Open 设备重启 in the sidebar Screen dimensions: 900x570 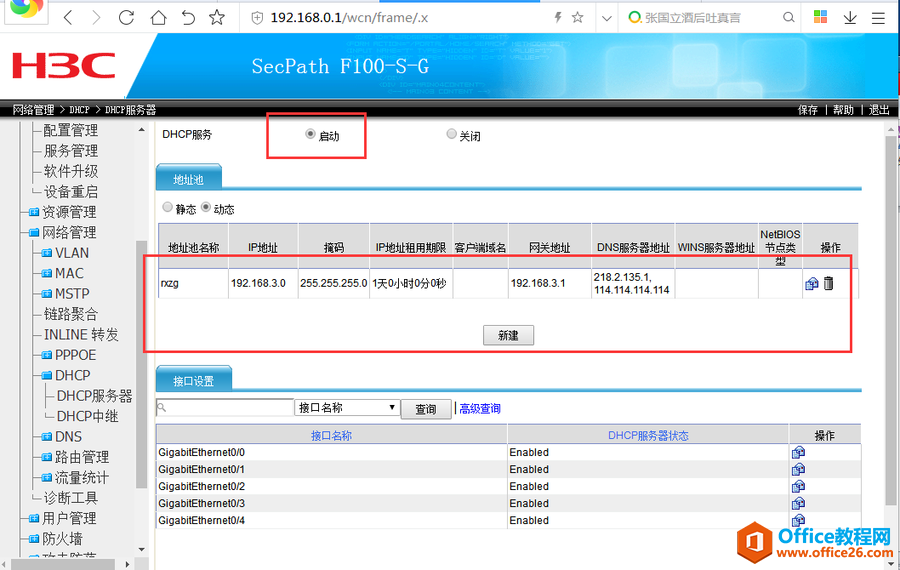[71, 192]
